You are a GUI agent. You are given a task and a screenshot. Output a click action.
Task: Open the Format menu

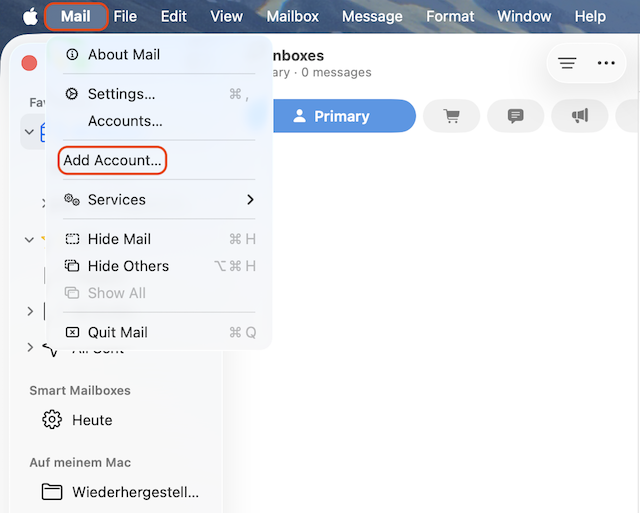pos(450,16)
